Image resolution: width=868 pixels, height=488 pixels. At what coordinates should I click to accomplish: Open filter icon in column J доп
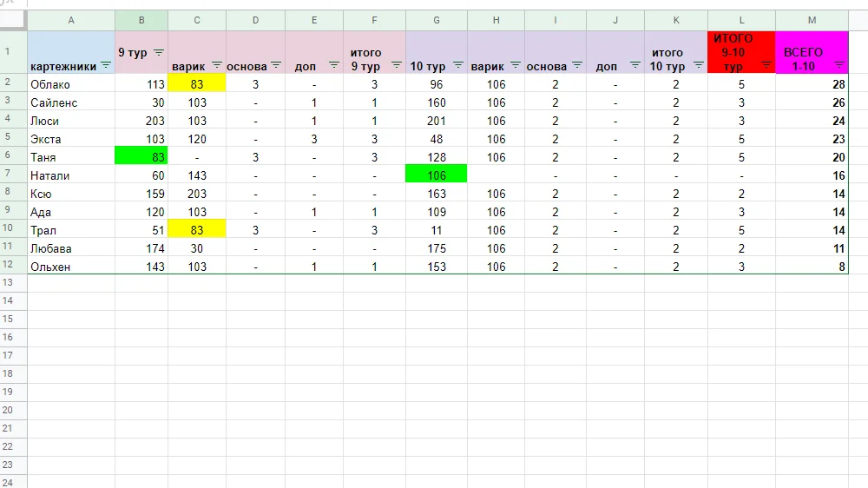point(635,65)
